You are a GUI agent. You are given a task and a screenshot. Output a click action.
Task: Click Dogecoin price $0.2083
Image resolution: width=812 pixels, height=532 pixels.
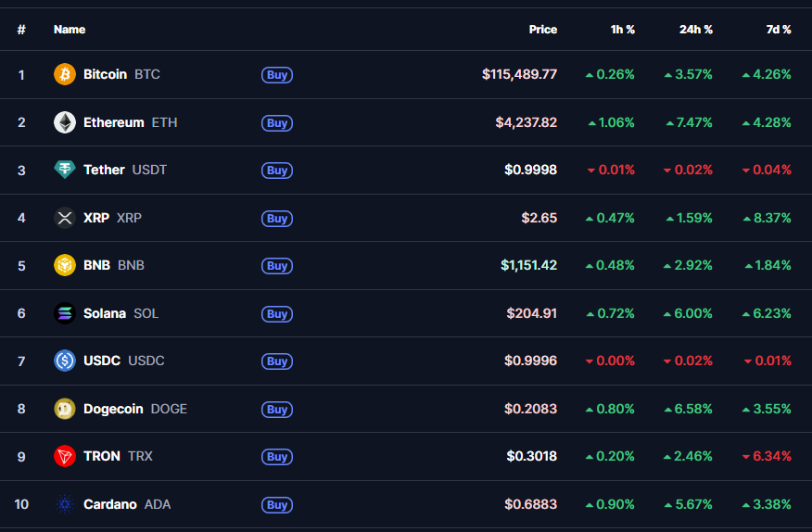point(531,409)
